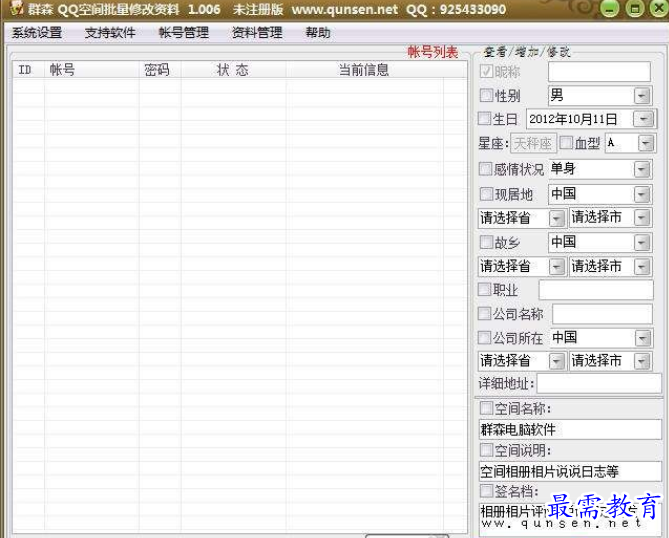The width and height of the screenshot is (669, 538).
Task: Toggle the 昵称 checkbox
Action: [486, 71]
